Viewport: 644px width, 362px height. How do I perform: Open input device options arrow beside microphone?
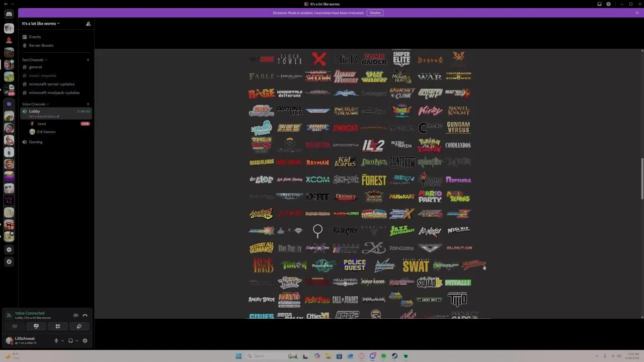[62, 340]
